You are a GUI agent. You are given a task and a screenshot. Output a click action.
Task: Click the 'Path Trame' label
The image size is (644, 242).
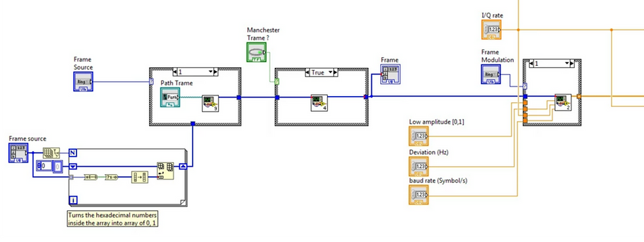point(177,83)
